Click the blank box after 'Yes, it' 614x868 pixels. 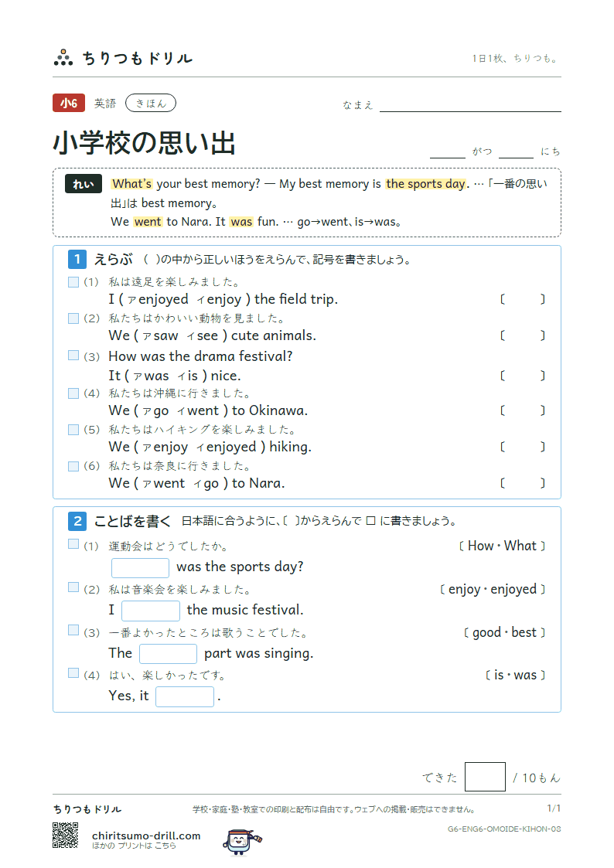click(184, 696)
